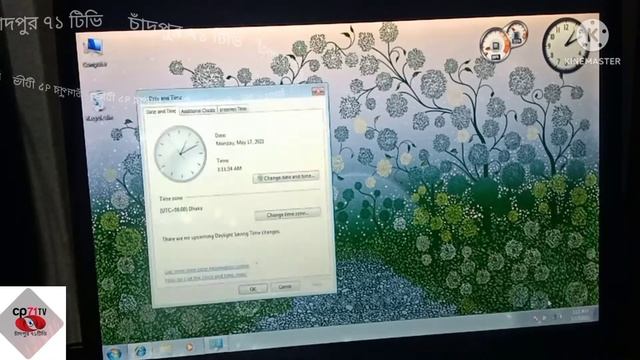Click the analog clock in dialog
Image resolution: width=640 pixels, height=360 pixels.
pos(180,153)
